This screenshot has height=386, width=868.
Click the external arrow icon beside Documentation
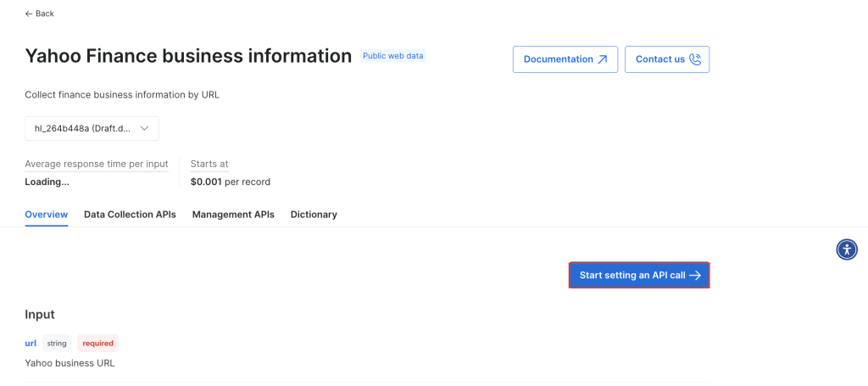click(603, 59)
